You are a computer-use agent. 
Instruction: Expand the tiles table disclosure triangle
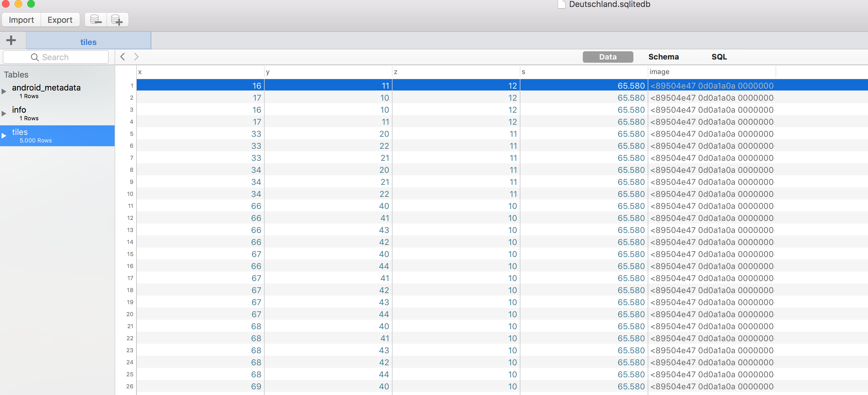tap(4, 136)
